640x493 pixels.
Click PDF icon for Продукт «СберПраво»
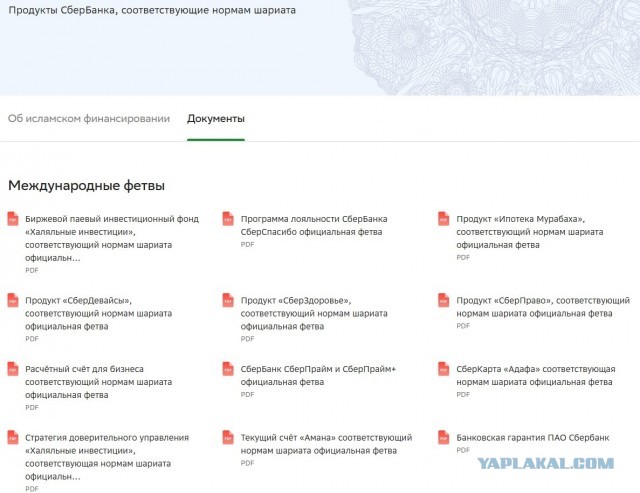point(443,300)
